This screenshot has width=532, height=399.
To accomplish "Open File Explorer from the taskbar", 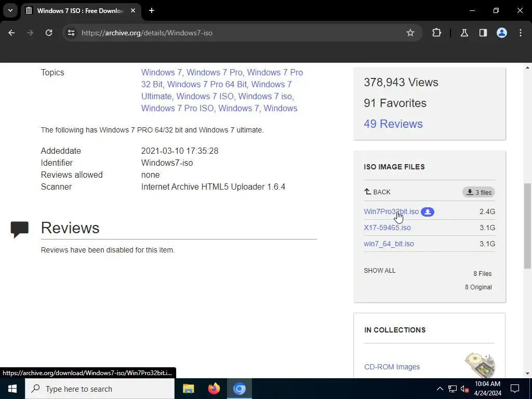I will click(x=188, y=389).
